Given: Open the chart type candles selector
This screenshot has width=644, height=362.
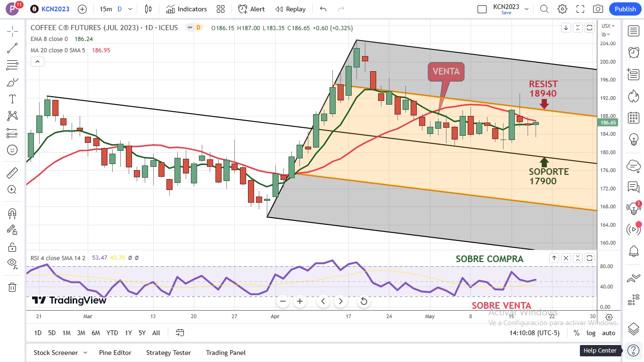Looking at the screenshot, I should [149, 9].
